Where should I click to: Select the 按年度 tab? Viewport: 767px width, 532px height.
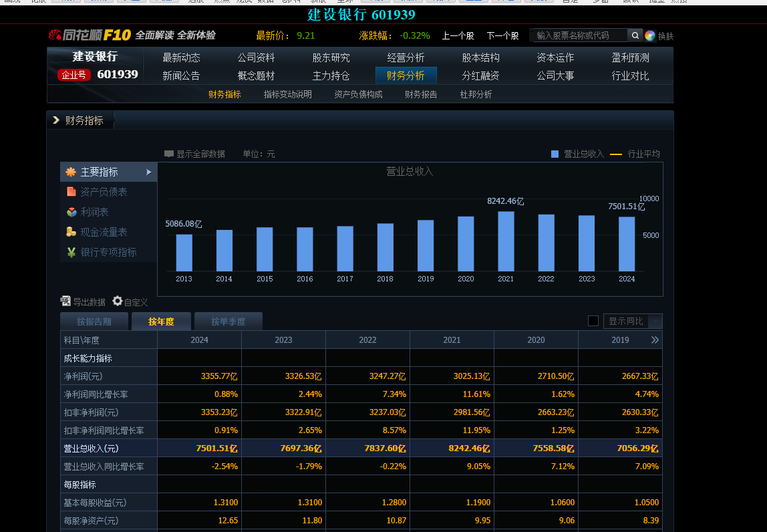(161, 321)
